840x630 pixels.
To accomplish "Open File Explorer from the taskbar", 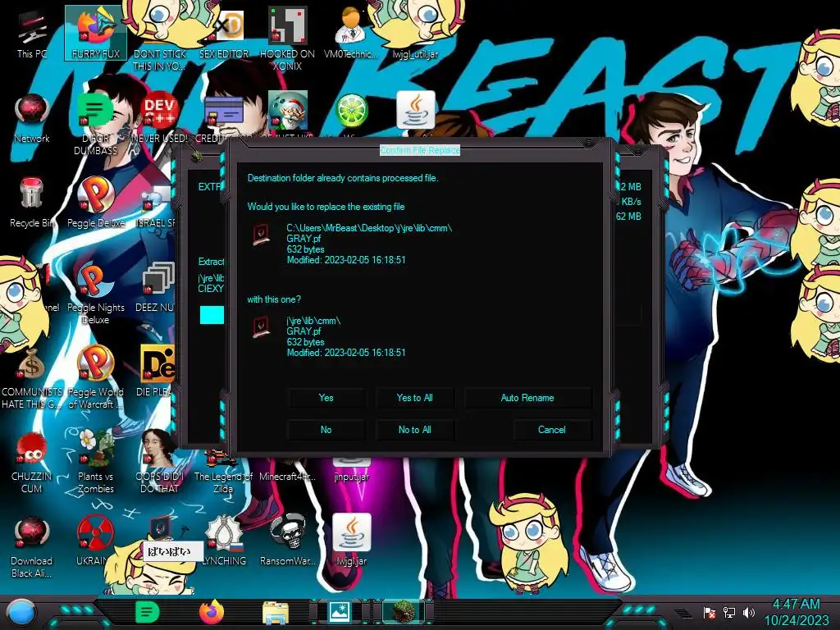I will point(276,613).
